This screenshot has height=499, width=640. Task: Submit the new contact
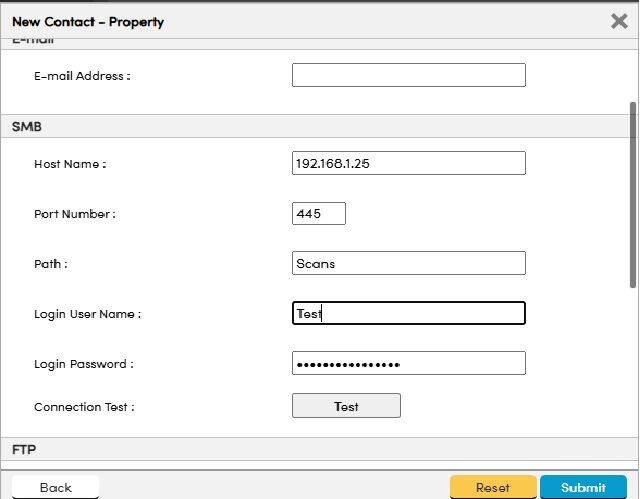pyautogui.click(x=583, y=487)
